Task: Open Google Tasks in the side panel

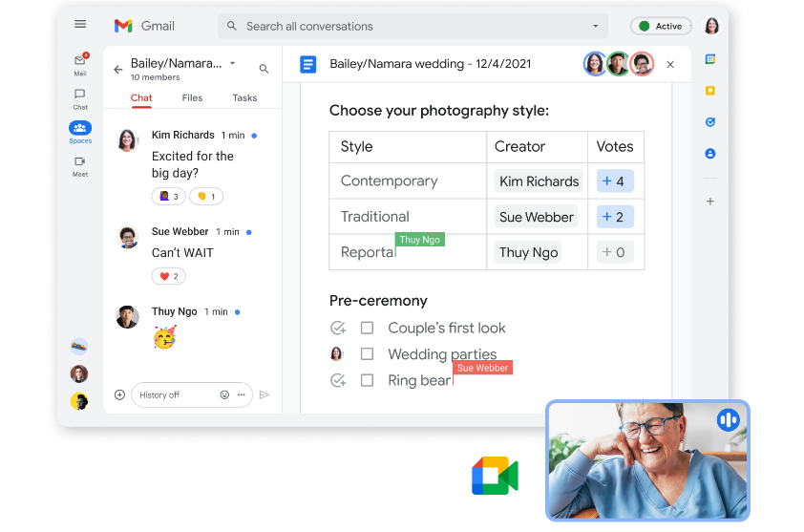Action: [x=710, y=122]
